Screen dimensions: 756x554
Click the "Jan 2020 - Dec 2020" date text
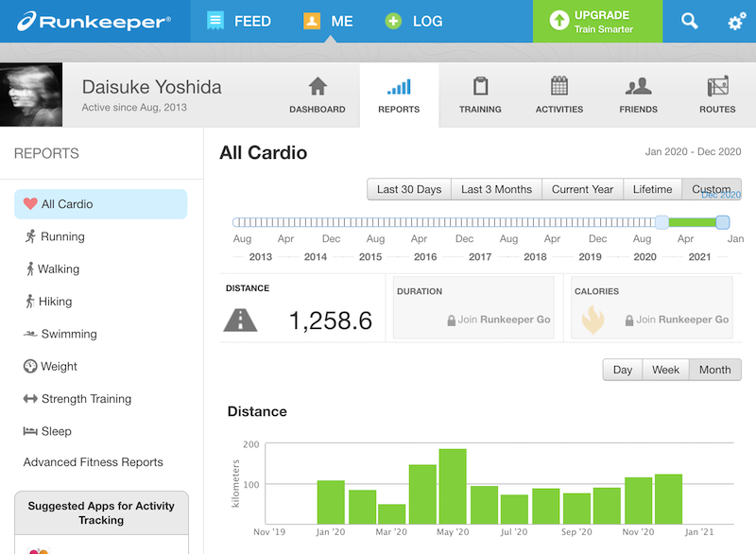pos(693,152)
